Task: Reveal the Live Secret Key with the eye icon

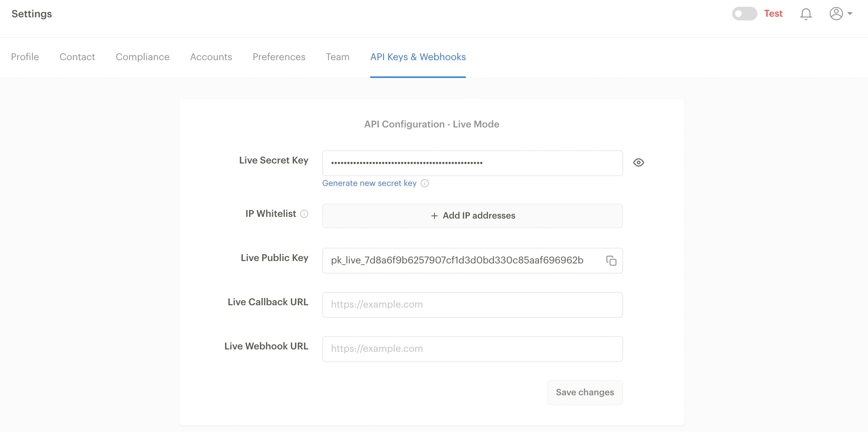Action: (x=638, y=162)
